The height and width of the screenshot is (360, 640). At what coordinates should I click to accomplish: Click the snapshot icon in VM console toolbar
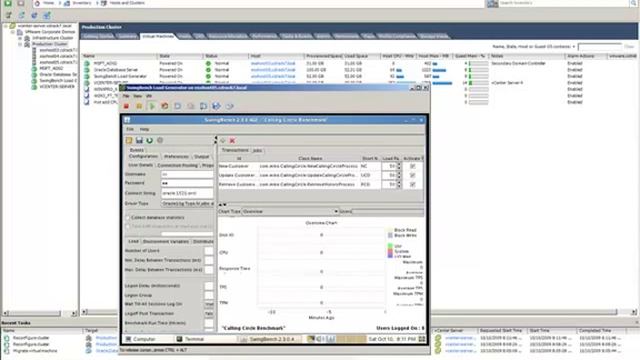pos(178,106)
